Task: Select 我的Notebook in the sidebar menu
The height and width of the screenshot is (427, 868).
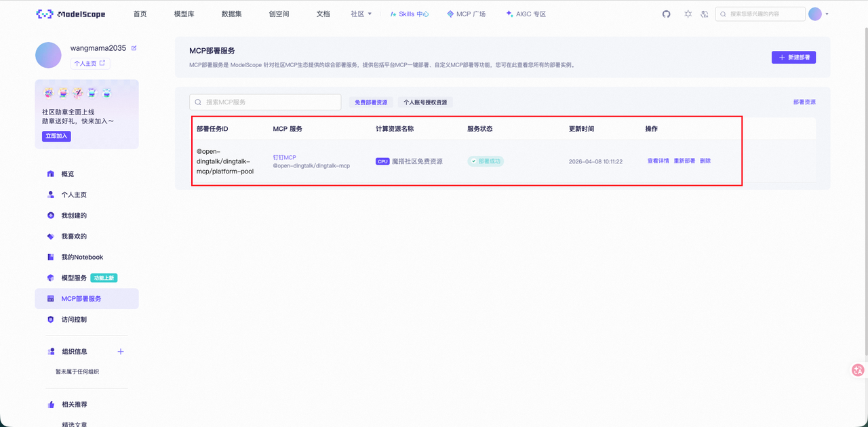Action: tap(87, 257)
